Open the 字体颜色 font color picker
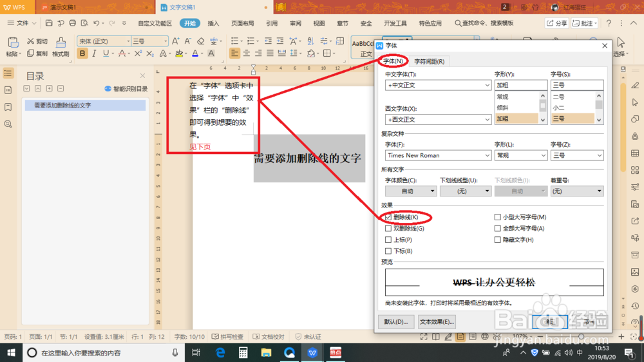The width and height of the screenshot is (644, 362). pyautogui.click(x=410, y=191)
